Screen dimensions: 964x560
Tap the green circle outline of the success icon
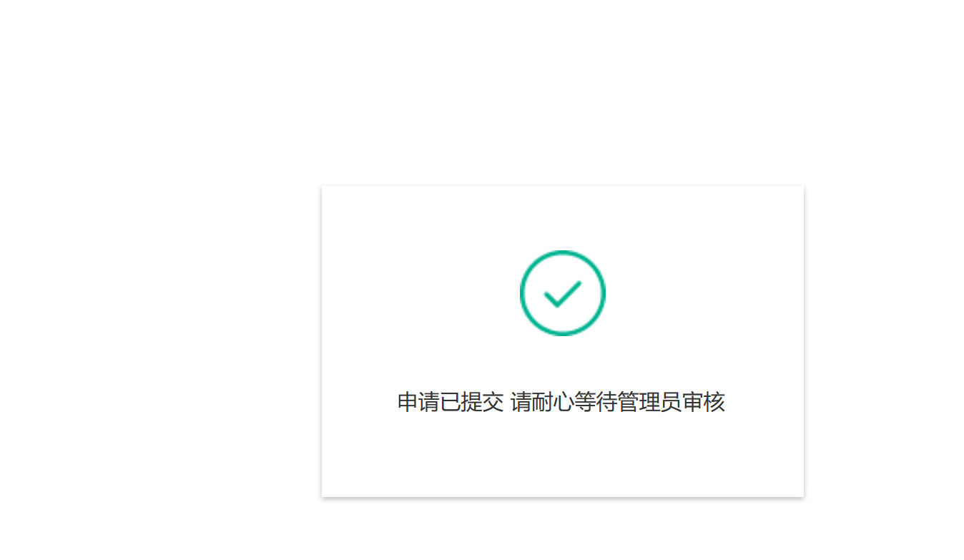pos(563,293)
